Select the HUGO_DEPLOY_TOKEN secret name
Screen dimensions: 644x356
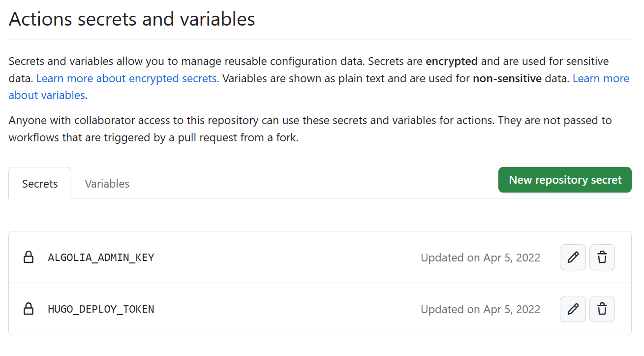click(101, 309)
